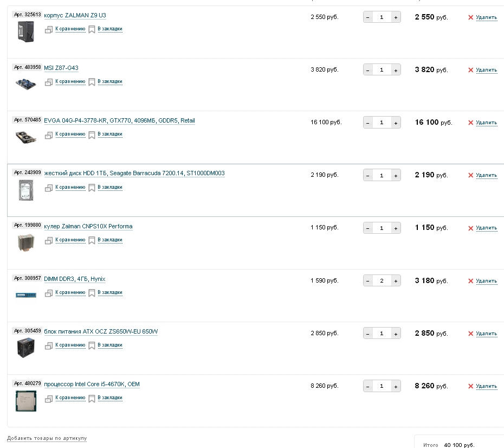Click 'Добавить товары по артикулу' link
504x448 pixels.
[x=47, y=438]
